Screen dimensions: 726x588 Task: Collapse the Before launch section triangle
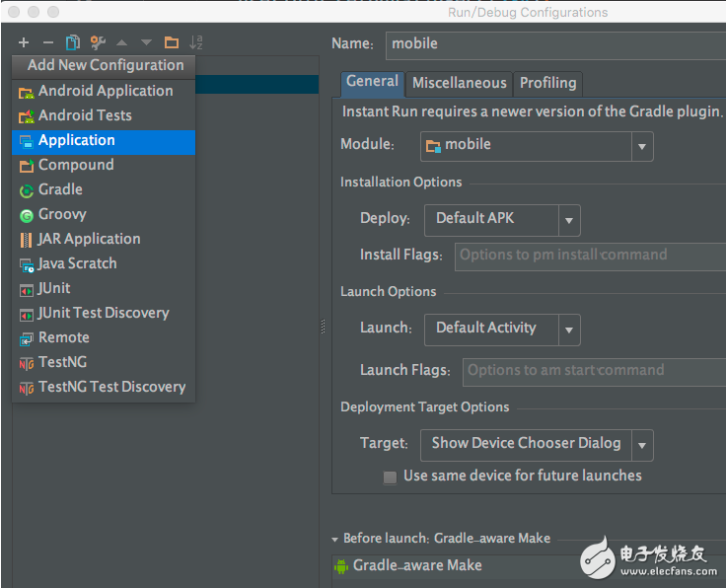pyautogui.click(x=335, y=539)
